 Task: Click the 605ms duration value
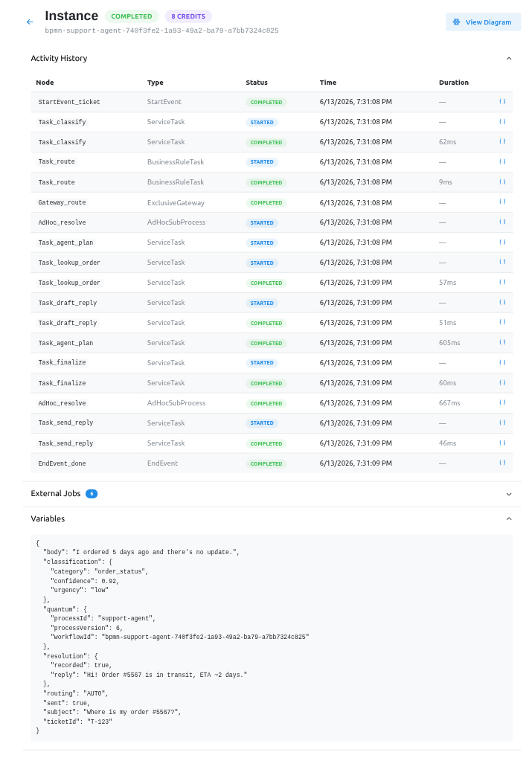449,343
